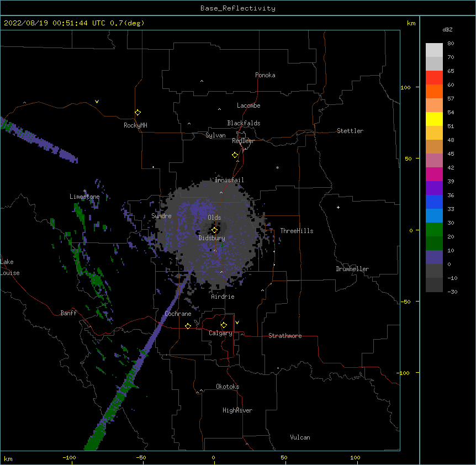Click the white plus marker north of Drumheller
Screen dimensions: 476x465
tap(338, 207)
